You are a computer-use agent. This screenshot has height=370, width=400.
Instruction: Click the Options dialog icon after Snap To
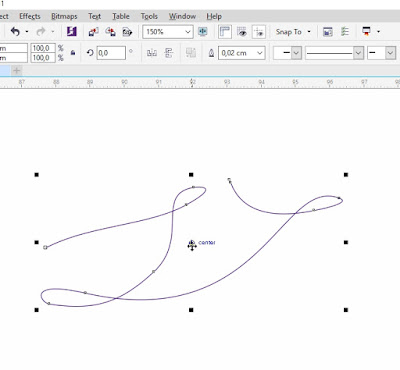(x=328, y=32)
